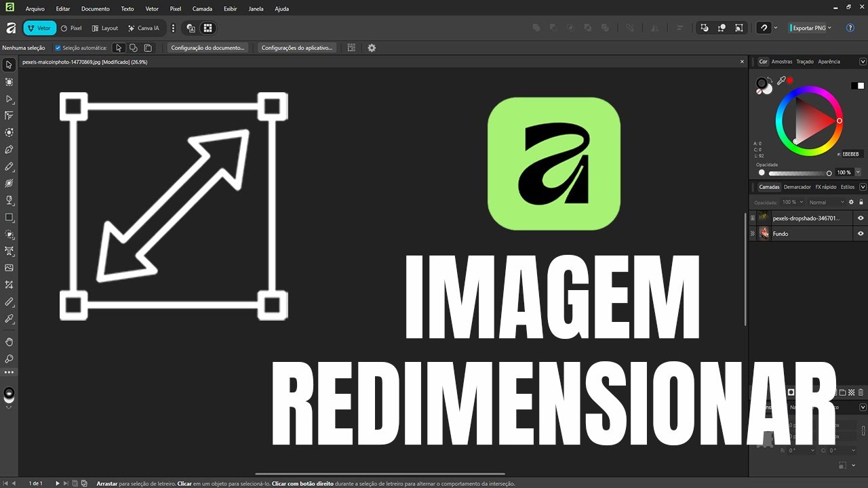Switch to the Pixel studio mode
Image resolution: width=868 pixels, height=488 pixels.
[x=71, y=28]
